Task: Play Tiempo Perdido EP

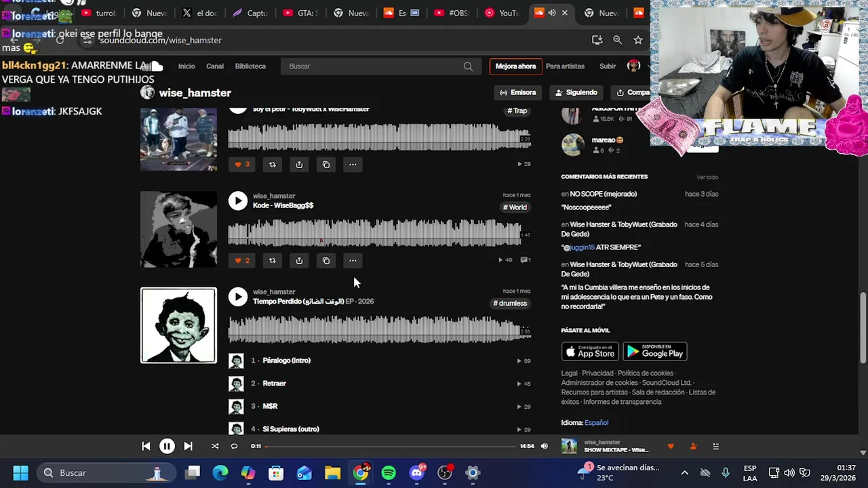Action: (238, 297)
